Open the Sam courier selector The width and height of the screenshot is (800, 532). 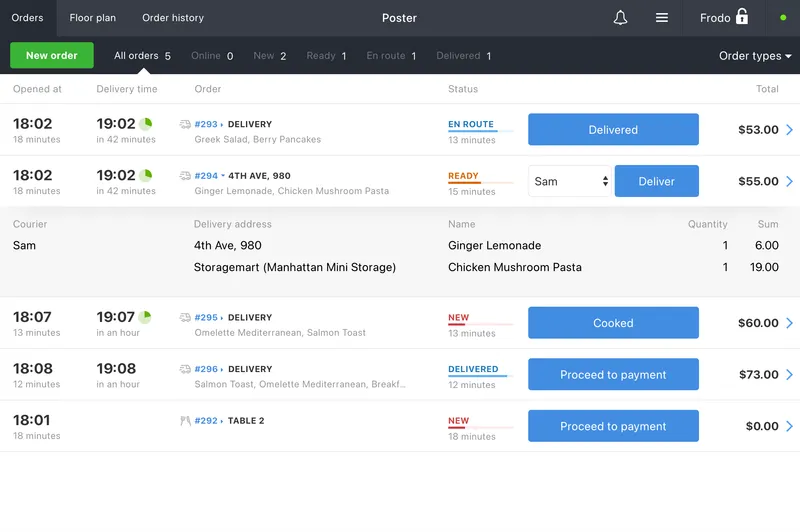click(569, 181)
